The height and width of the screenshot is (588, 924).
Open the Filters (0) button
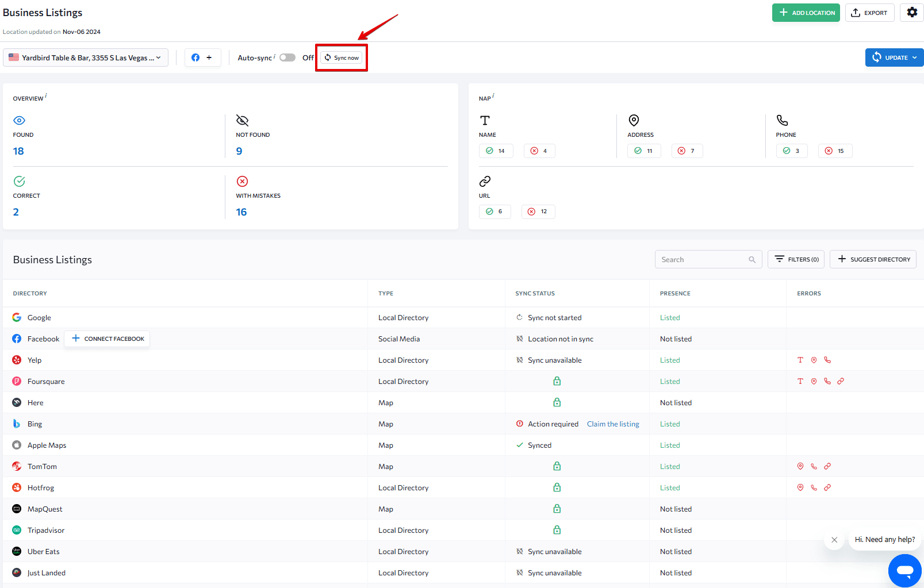click(796, 259)
